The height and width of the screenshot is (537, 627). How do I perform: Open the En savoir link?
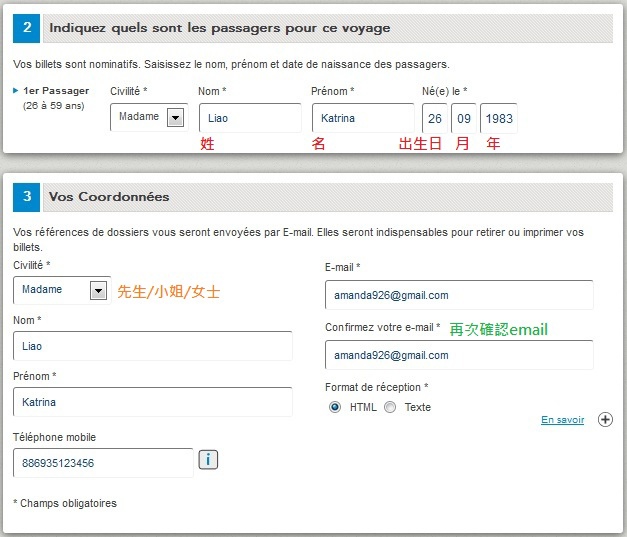(x=562, y=420)
